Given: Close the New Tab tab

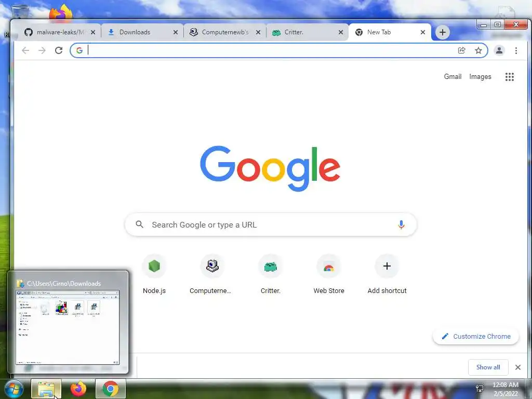Looking at the screenshot, I should [423, 32].
